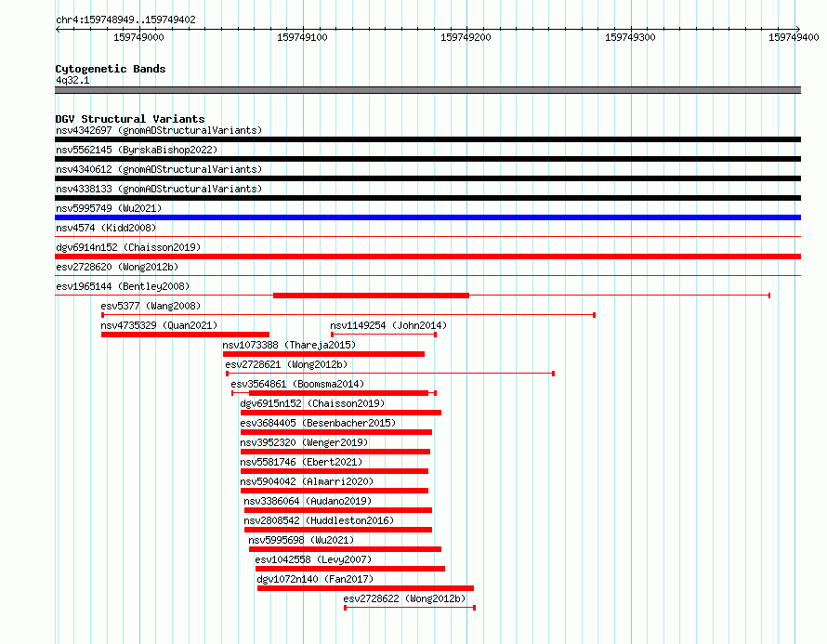The image size is (827, 644).
Task: Click the thin feature line under esv2728622
Action: click(411, 608)
